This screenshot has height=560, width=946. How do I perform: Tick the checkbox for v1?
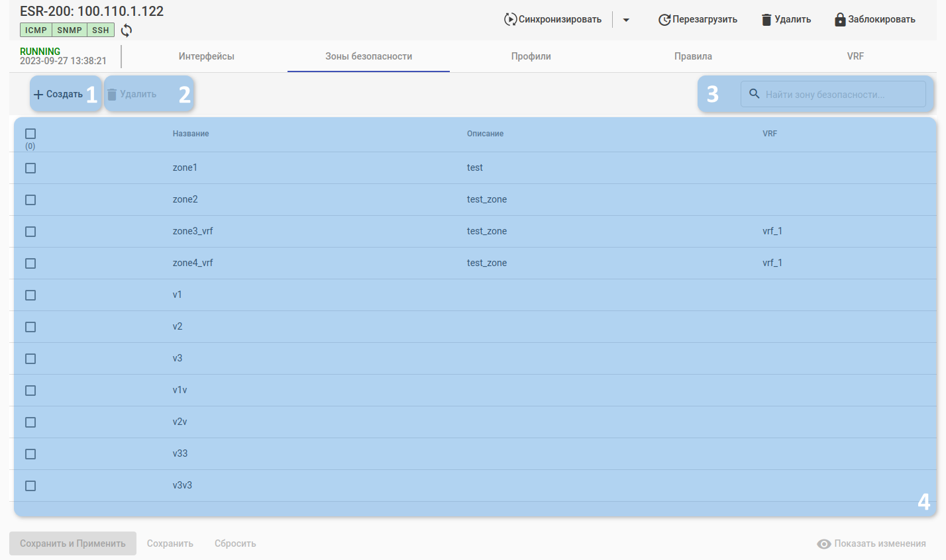click(30, 295)
